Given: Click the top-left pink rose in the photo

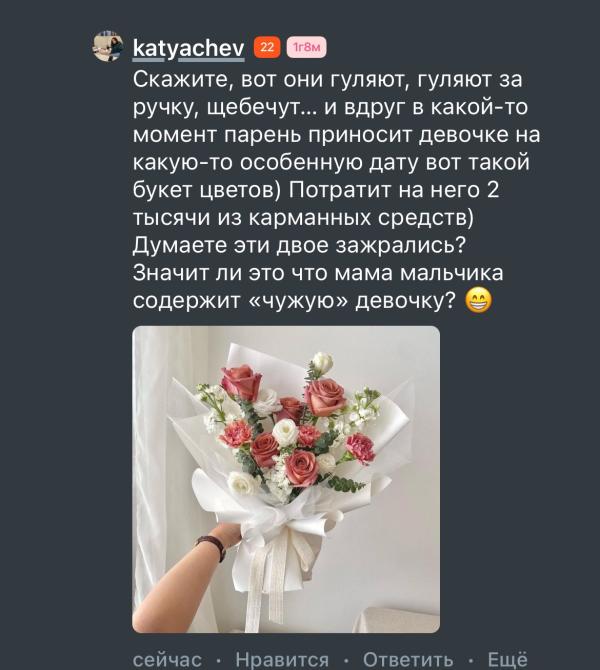Looking at the screenshot, I should 241,381.
